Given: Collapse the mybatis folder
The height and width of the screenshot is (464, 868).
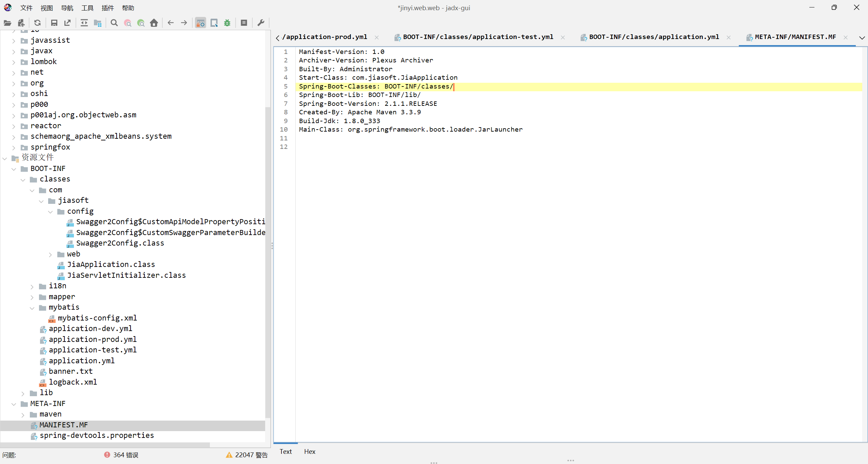Looking at the screenshot, I should [x=32, y=308].
